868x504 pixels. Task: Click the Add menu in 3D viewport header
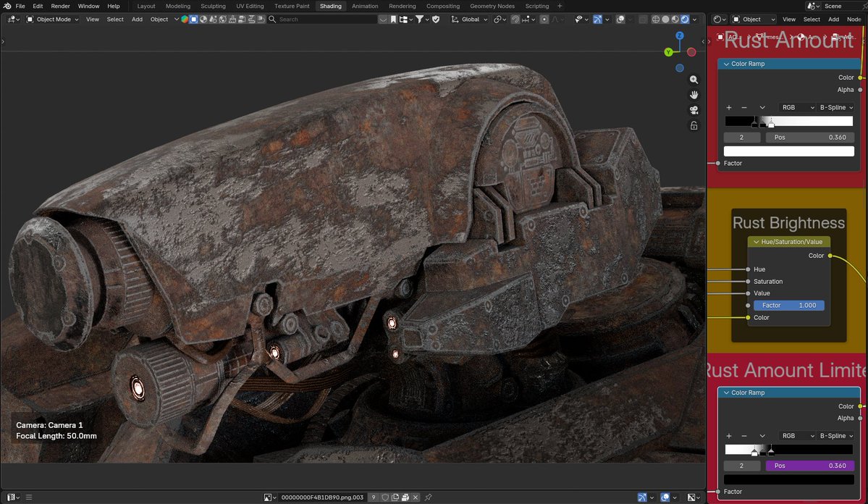(137, 20)
